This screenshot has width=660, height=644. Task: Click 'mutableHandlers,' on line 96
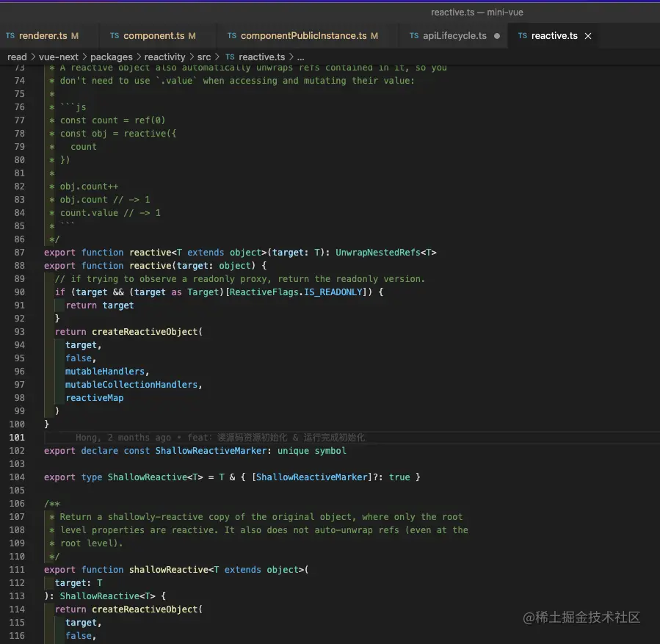107,372
